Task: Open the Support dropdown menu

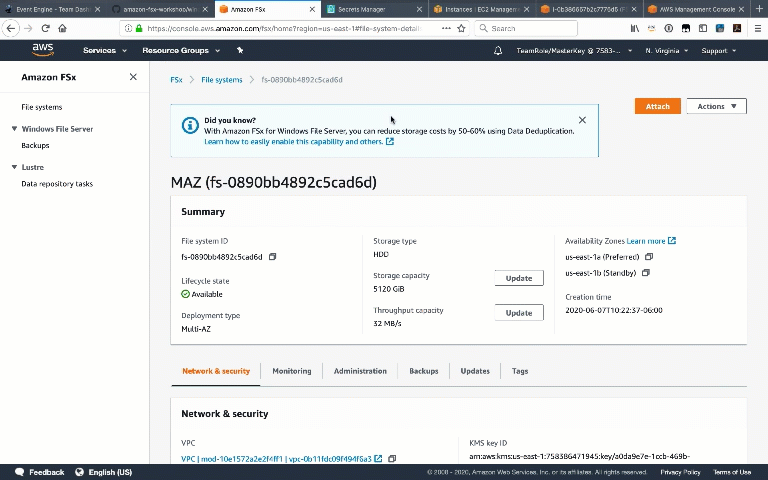Action: coord(719,50)
